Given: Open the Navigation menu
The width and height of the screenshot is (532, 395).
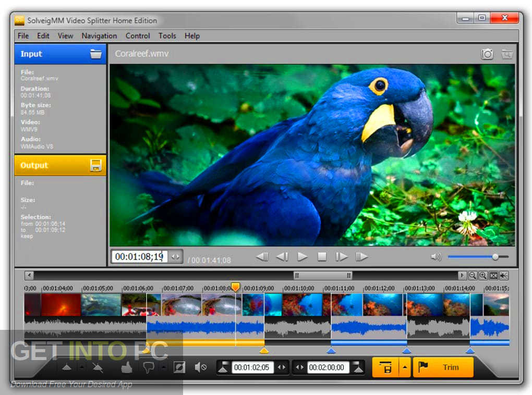Looking at the screenshot, I should (99, 36).
